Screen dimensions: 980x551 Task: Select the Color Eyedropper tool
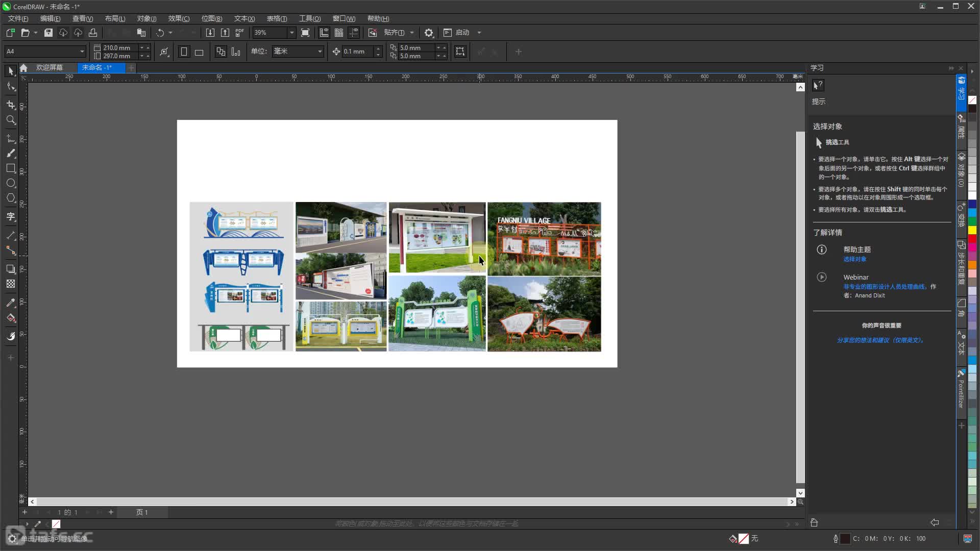tap(11, 303)
